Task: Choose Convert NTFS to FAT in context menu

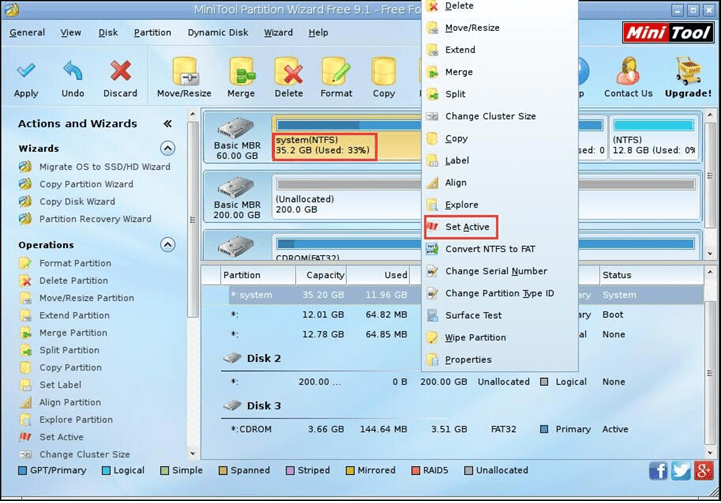Action: [500, 249]
